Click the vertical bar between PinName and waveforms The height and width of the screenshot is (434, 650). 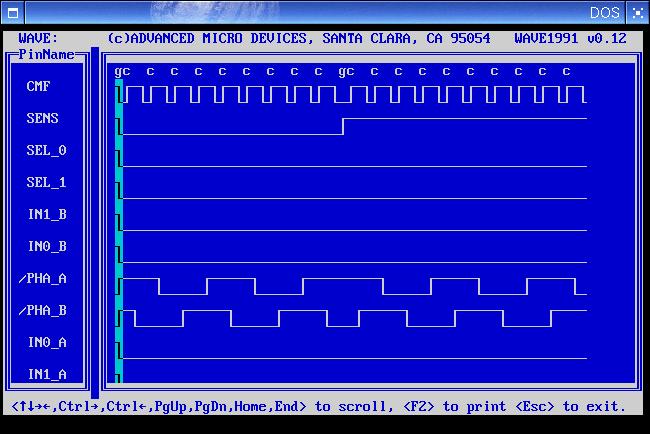[95, 223]
